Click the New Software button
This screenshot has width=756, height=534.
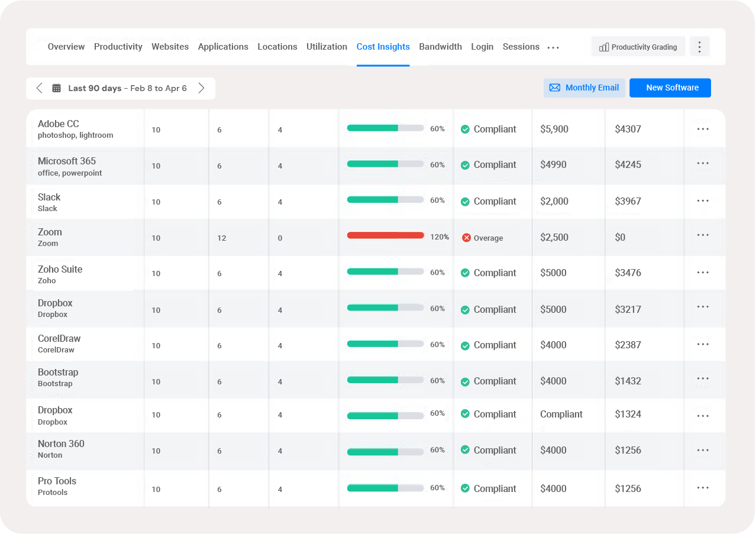tap(670, 88)
